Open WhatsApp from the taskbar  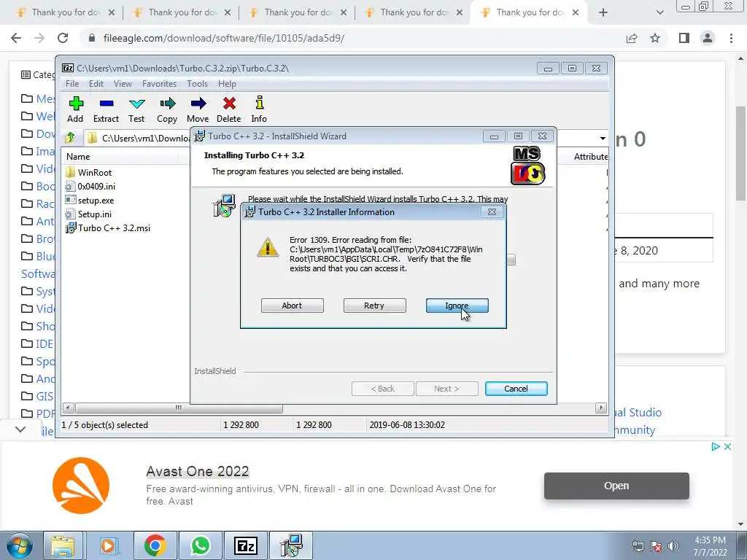click(201, 545)
